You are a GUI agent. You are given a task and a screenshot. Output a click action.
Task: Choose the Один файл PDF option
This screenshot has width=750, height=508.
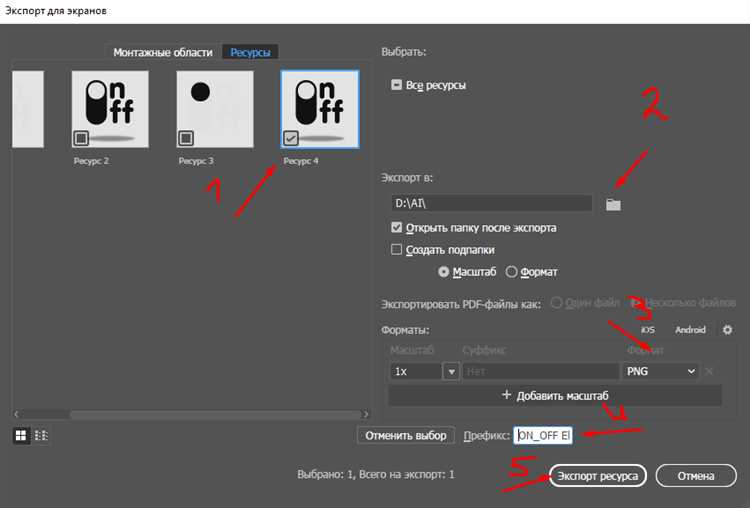coord(556,303)
